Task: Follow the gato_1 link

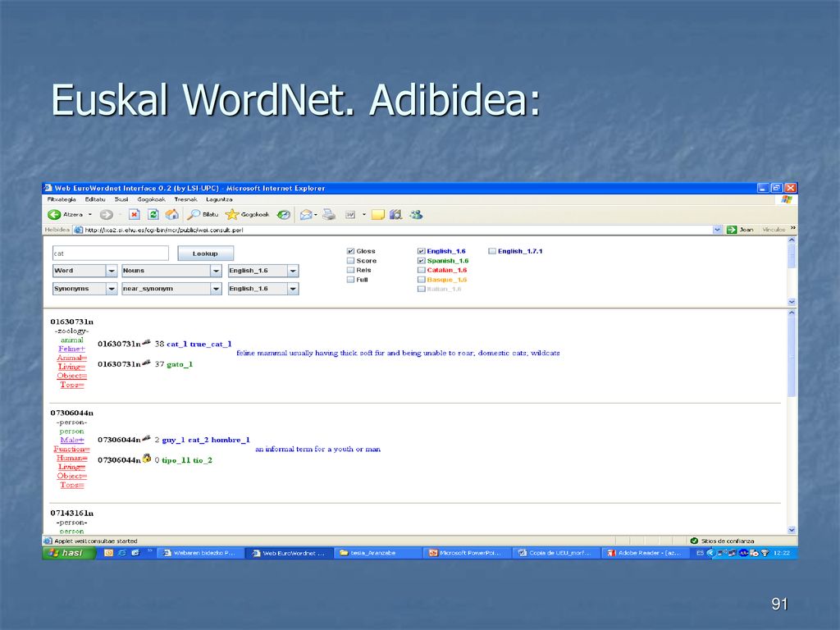Action: point(180,364)
